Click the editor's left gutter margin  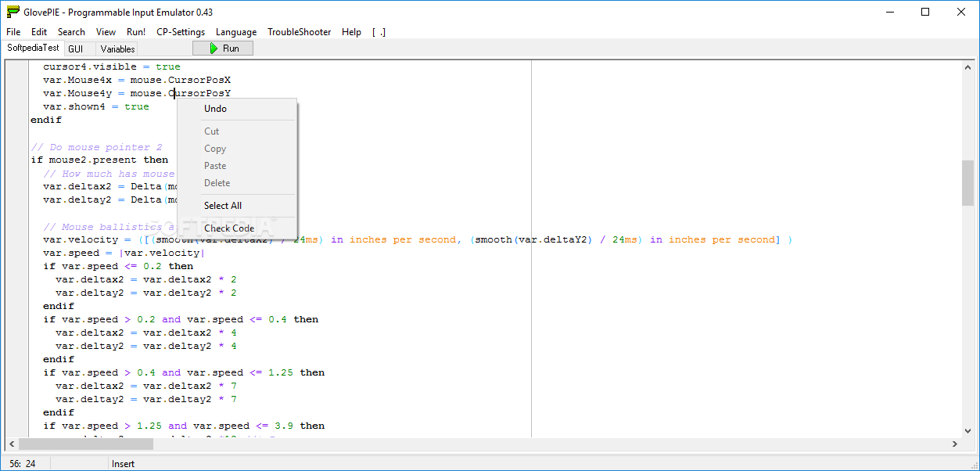[16, 249]
